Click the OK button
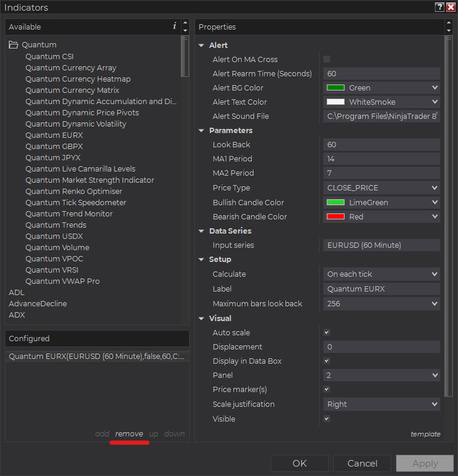 coord(300,463)
